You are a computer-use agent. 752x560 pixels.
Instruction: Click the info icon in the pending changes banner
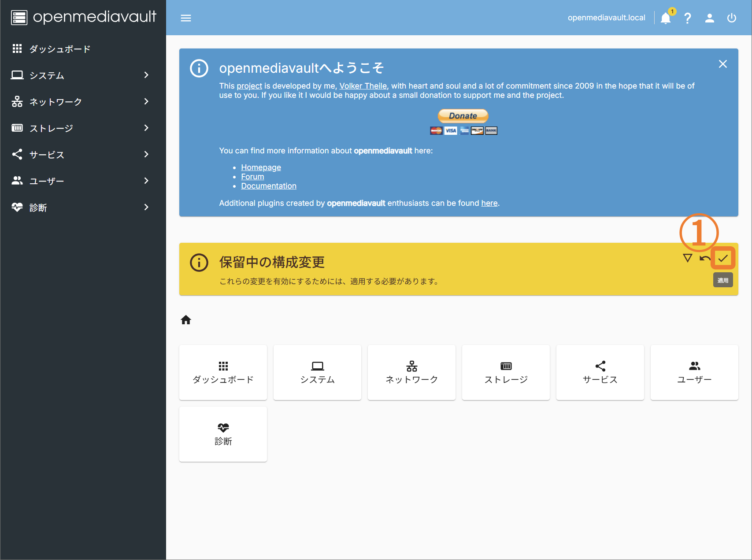[199, 263]
